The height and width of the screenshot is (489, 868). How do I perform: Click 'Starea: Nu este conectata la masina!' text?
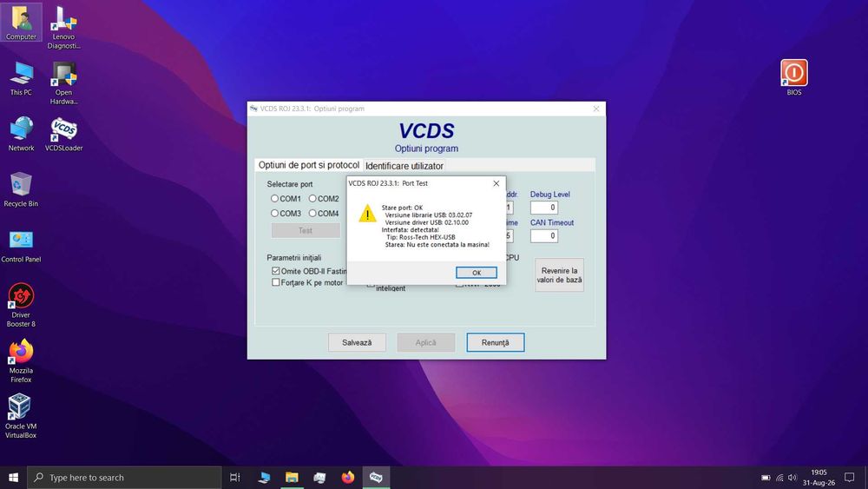click(x=437, y=244)
